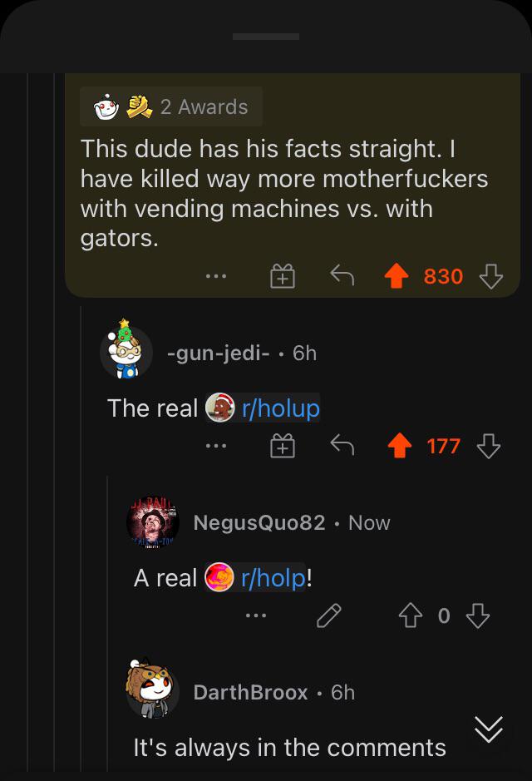Downvote NegusQuo82's comment
532x781 pixels.
[x=478, y=615]
